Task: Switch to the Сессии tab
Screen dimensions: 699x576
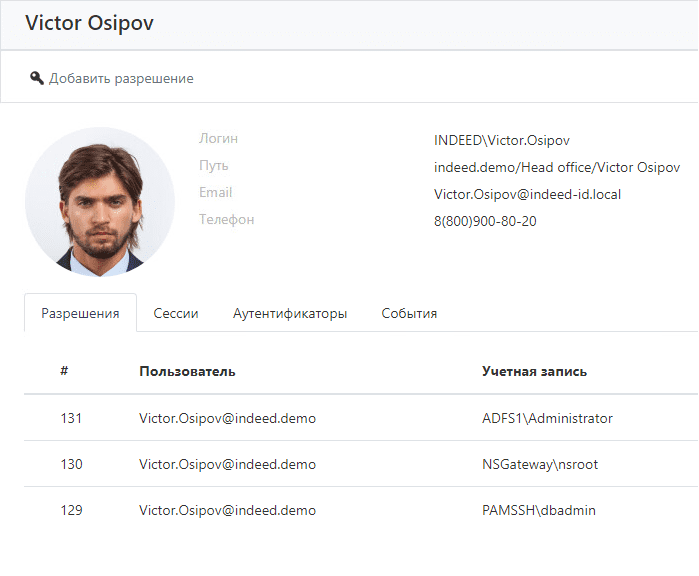Action: (x=176, y=313)
